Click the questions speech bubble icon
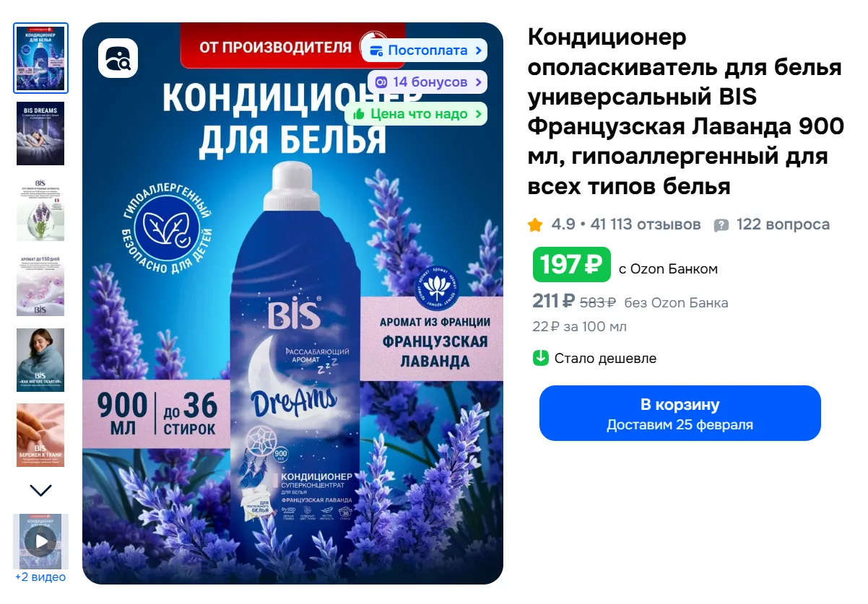Image resolution: width=868 pixels, height=604 pixels. [x=721, y=225]
